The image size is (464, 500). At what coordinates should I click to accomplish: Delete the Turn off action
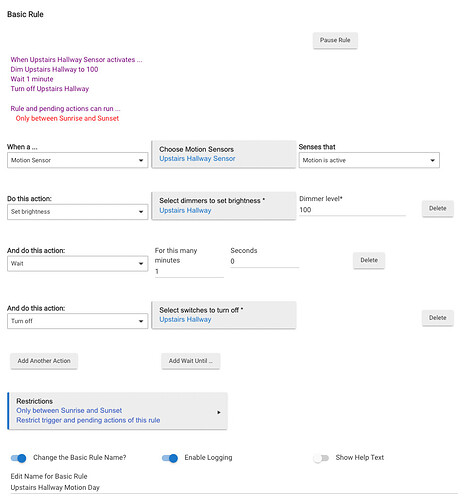pos(438,318)
